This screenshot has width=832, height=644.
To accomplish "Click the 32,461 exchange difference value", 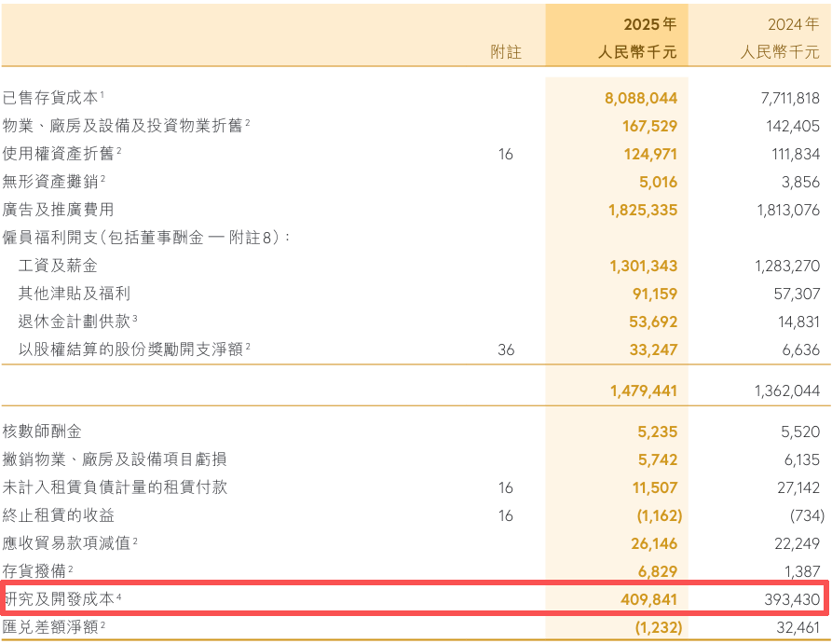I will [798, 627].
